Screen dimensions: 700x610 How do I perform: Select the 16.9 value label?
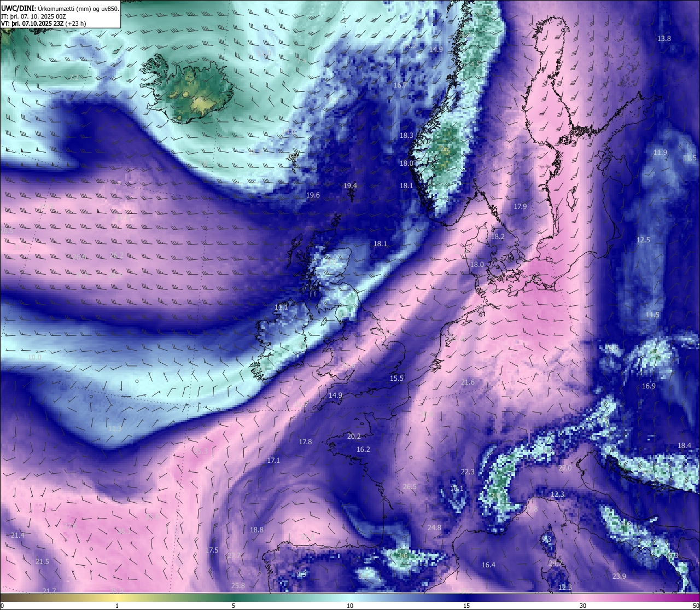point(649,386)
